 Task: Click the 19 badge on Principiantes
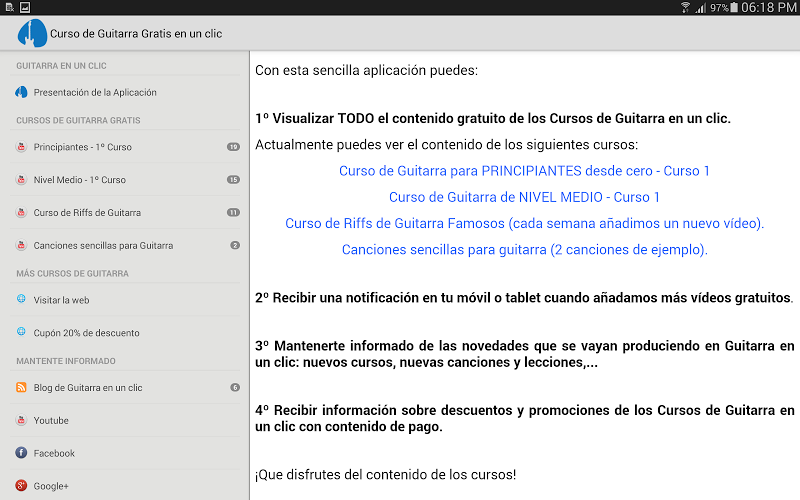[x=233, y=147]
